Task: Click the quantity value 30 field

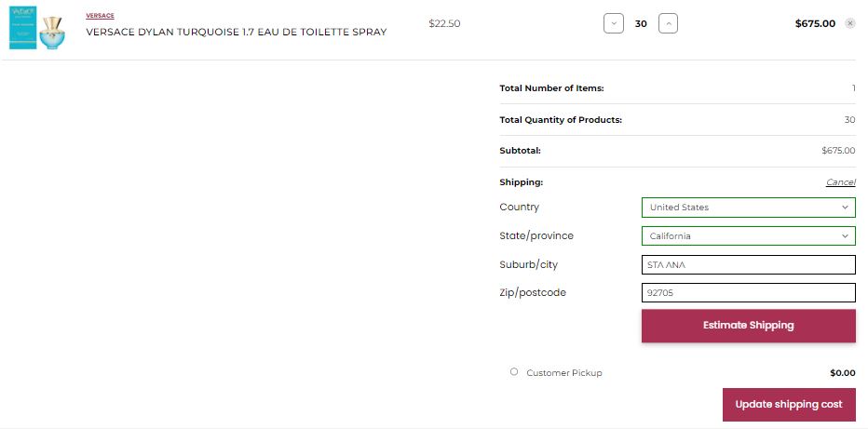Action: tap(641, 24)
